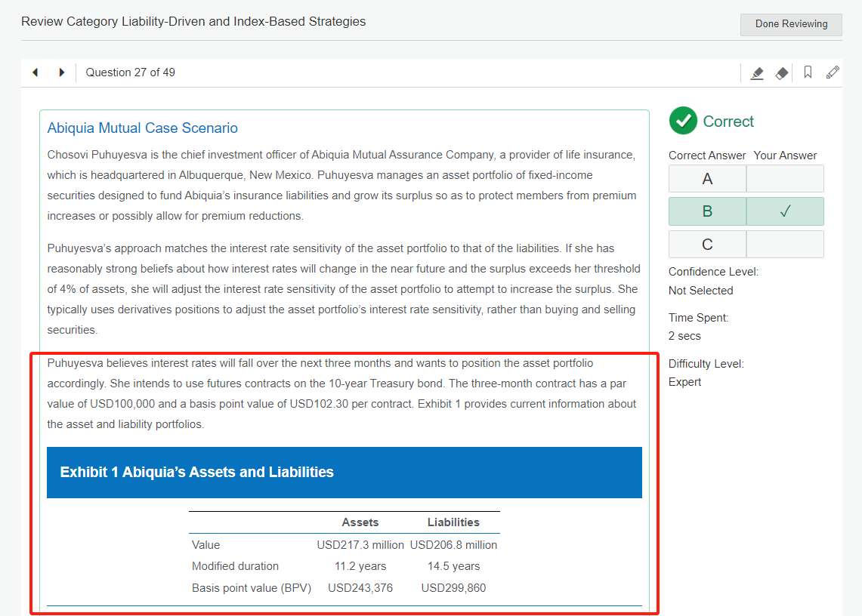The width and height of the screenshot is (862, 616).
Task: Click the Assets column header in the table
Action: pos(360,522)
